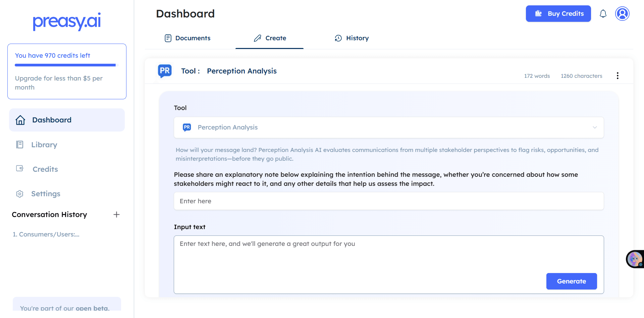Open the Tool selection dropdown
The width and height of the screenshot is (644, 318).
point(388,127)
